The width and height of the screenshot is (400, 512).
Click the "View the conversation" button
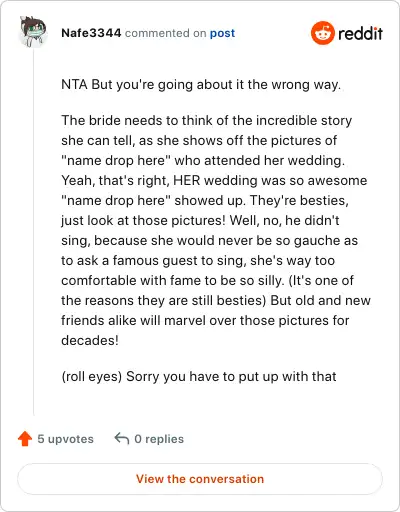point(200,479)
